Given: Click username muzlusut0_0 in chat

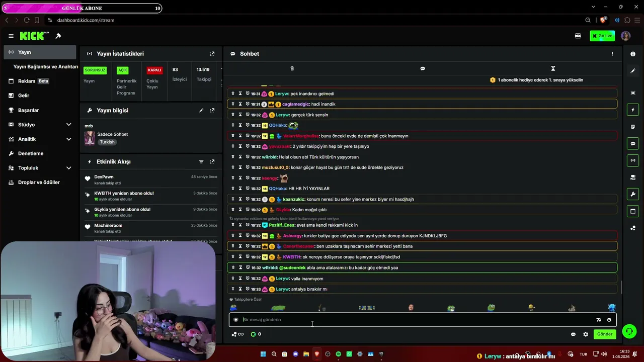Looking at the screenshot, I should (x=275, y=167).
